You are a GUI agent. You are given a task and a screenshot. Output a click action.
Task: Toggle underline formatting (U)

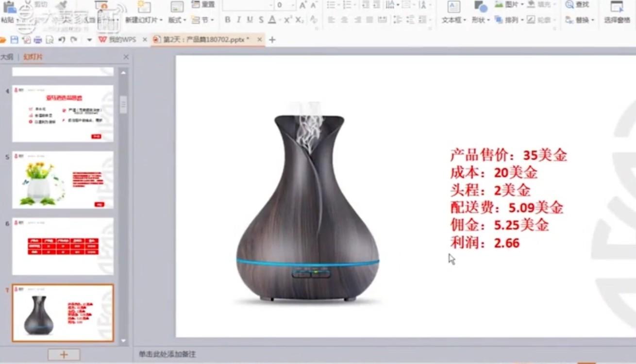point(250,20)
